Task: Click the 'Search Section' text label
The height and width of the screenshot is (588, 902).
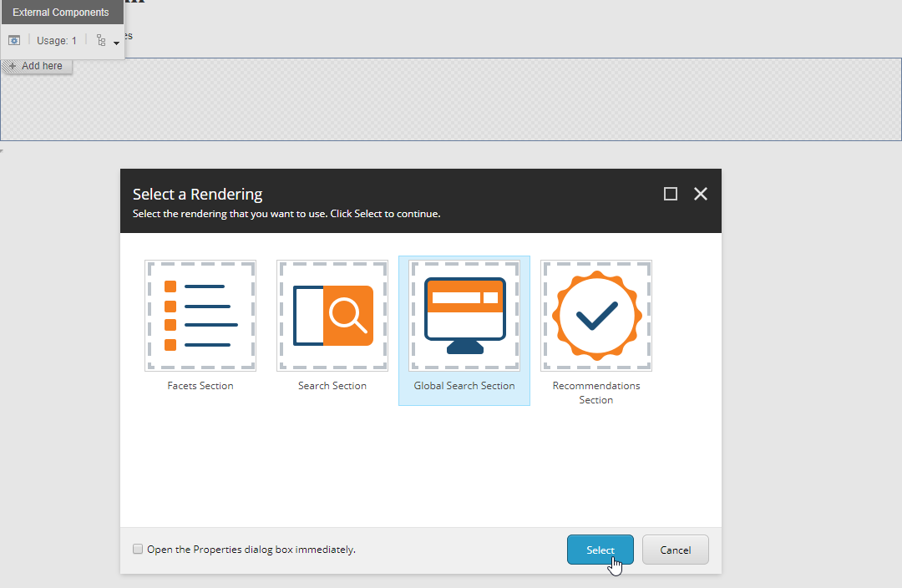Action: coord(332,386)
